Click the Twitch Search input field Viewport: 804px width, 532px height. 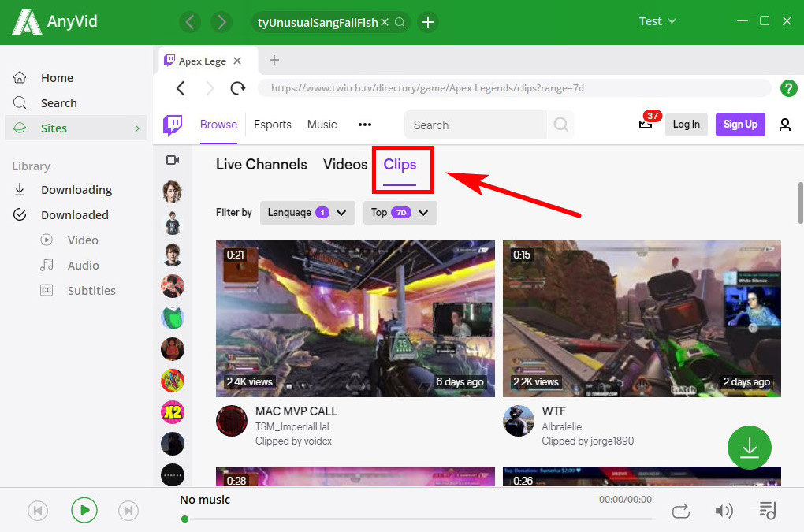click(475, 125)
